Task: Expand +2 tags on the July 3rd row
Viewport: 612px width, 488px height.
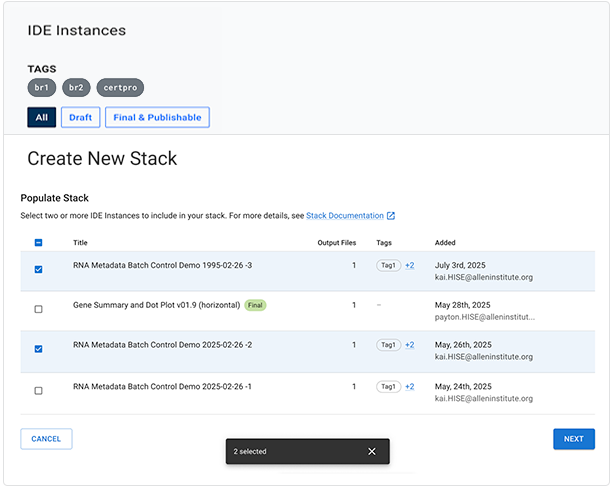Action: [409, 265]
